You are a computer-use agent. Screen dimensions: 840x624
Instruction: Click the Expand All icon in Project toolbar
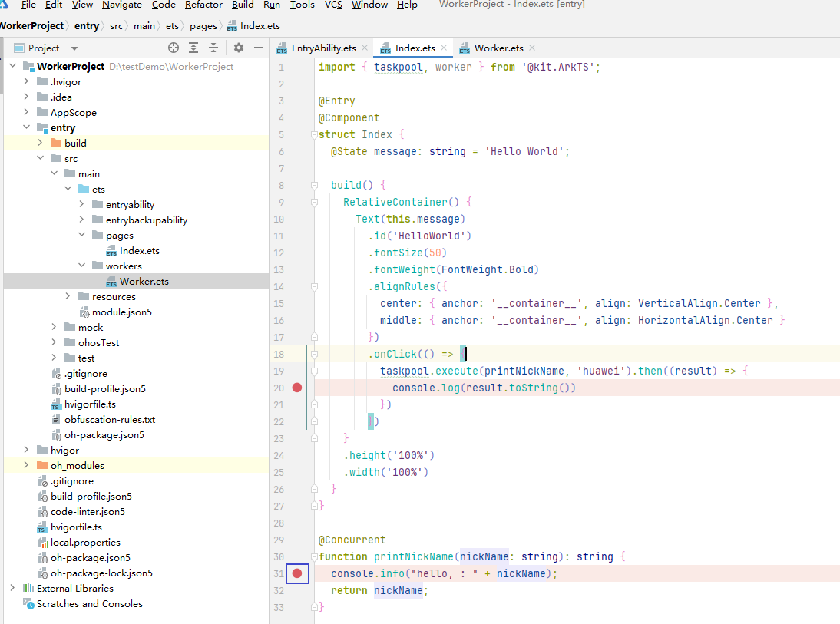click(193, 48)
